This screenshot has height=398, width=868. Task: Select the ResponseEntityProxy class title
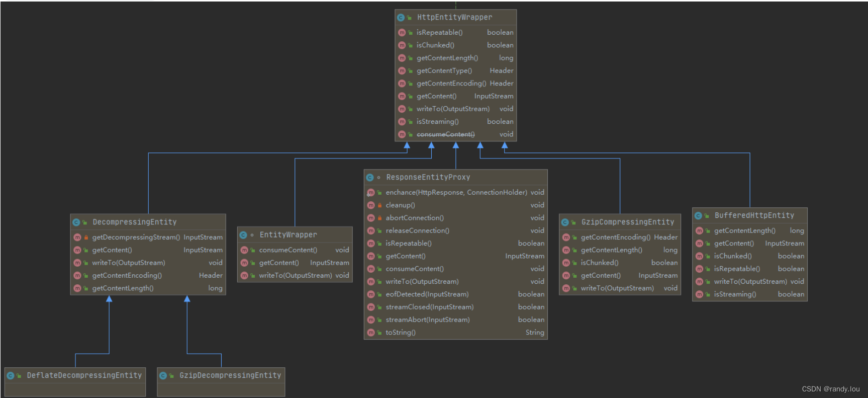click(x=428, y=178)
